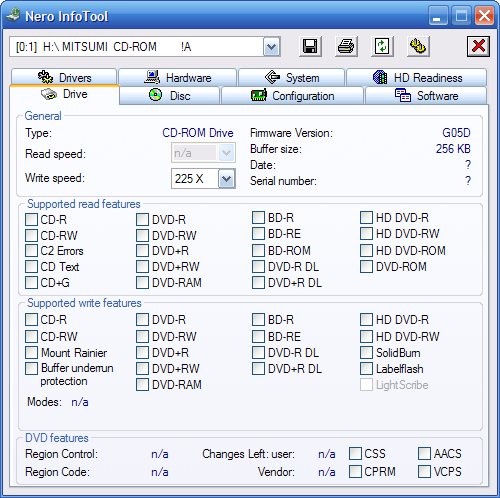The height and width of the screenshot is (498, 500).
Task: Open the Write speed 225 X dropdown
Action: pyautogui.click(x=227, y=179)
